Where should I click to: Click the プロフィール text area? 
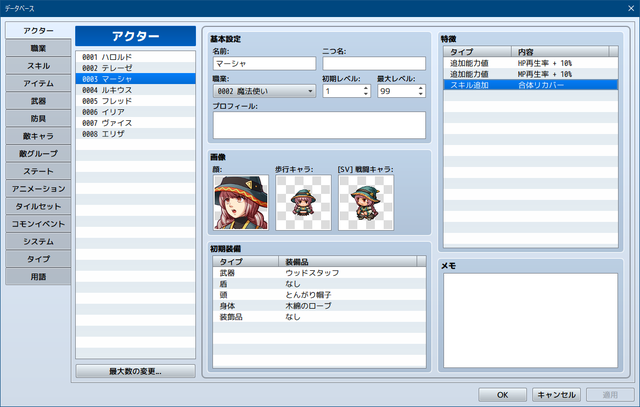click(319, 125)
